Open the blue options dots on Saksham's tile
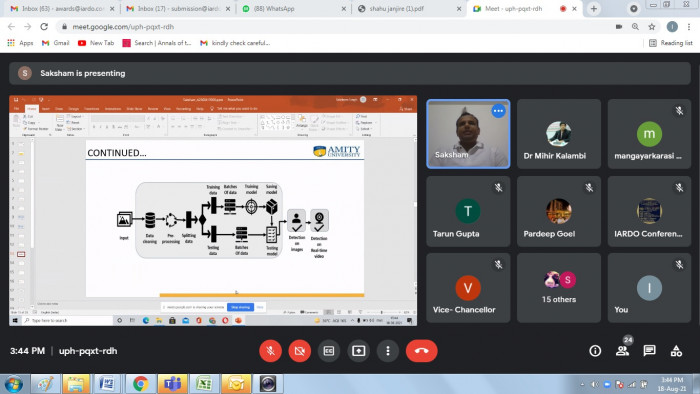Image resolution: width=700 pixels, height=394 pixels. (498, 111)
